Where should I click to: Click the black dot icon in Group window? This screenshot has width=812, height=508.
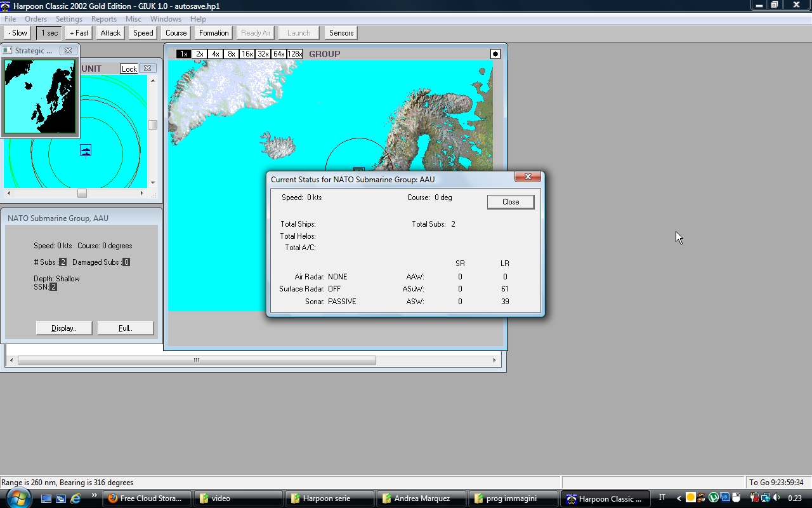click(x=495, y=54)
